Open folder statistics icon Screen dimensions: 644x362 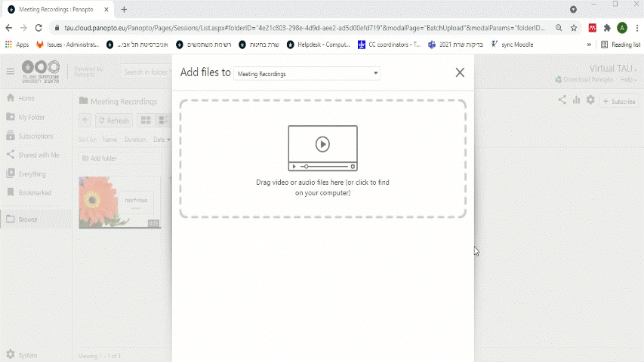pyautogui.click(x=577, y=100)
